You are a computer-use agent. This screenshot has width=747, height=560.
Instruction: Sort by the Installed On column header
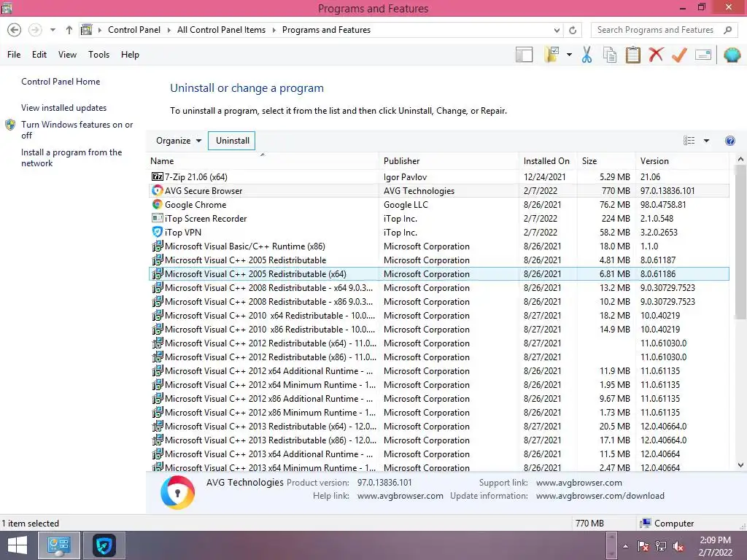[x=548, y=161]
